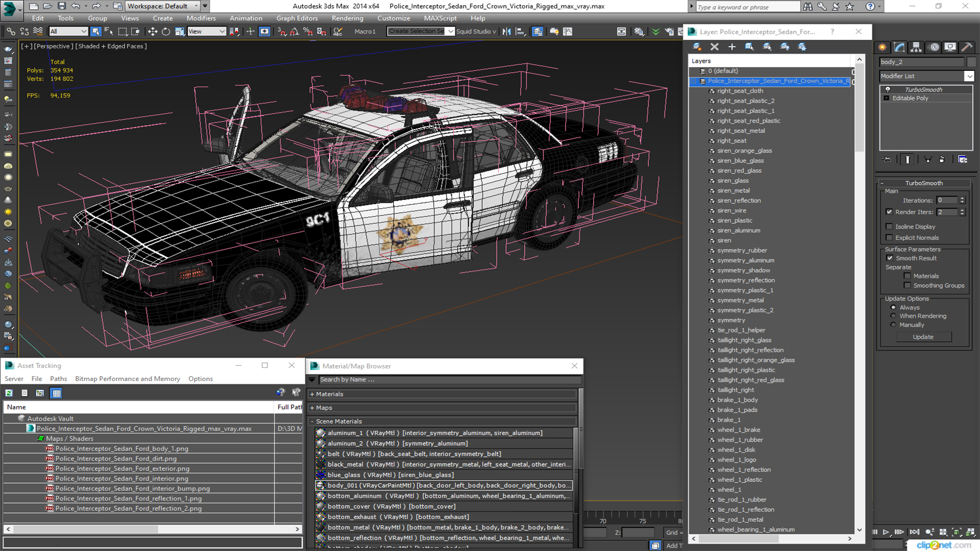This screenshot has width=980, height=551.
Task: Enable the Isoline Display checkbox
Action: coord(889,227)
